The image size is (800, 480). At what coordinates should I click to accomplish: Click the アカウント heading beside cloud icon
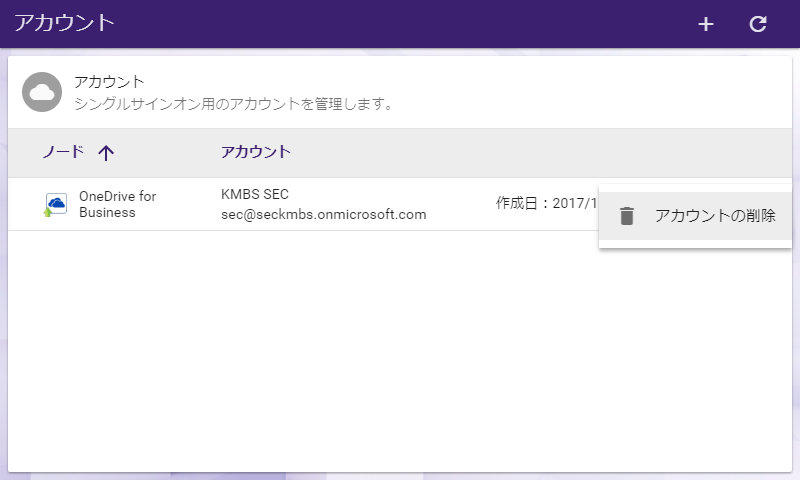tap(109, 82)
